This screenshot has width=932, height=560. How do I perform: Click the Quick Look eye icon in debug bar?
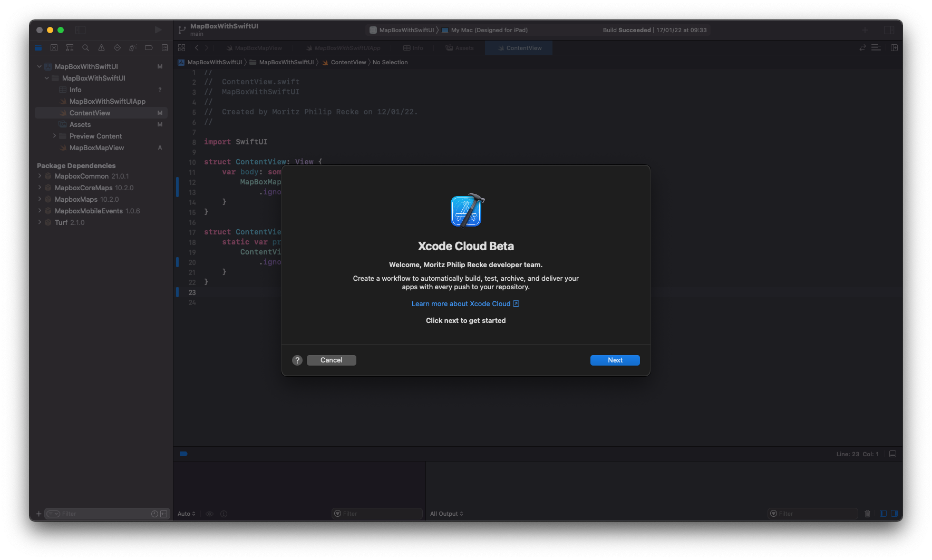(209, 514)
